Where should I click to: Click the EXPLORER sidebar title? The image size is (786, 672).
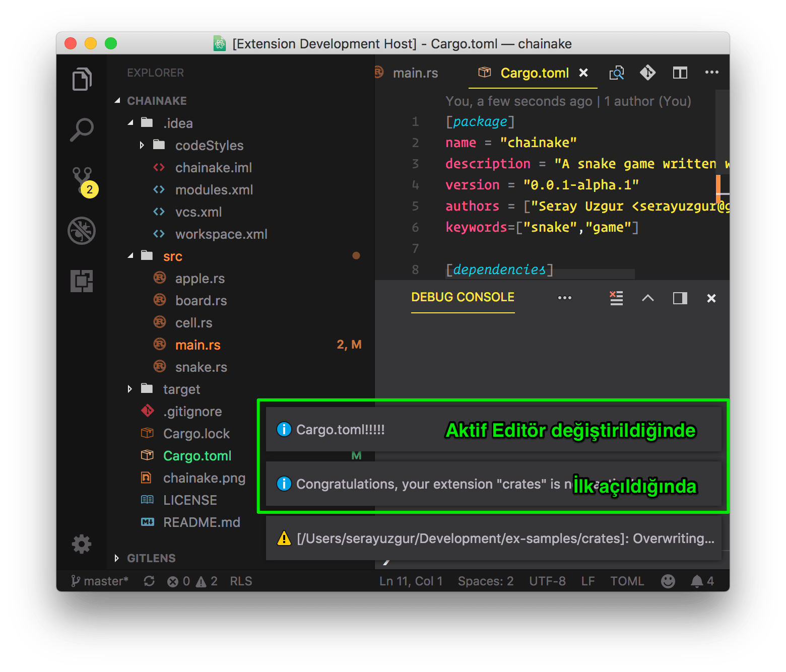point(155,73)
